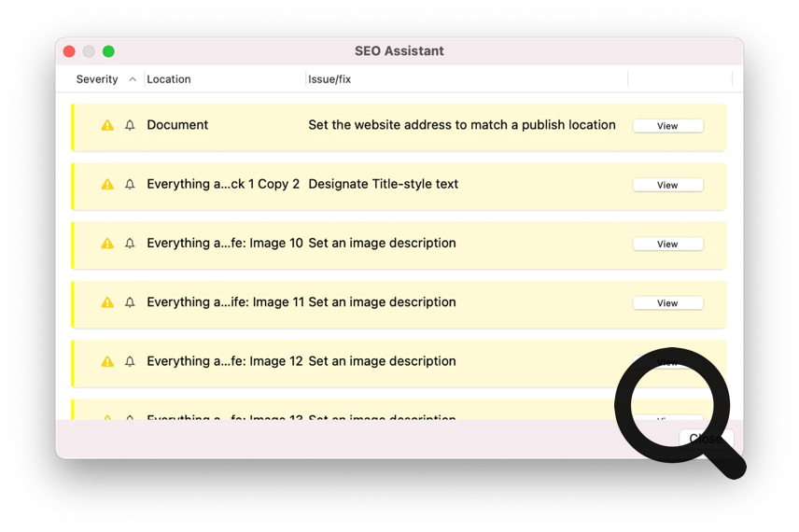Click the bell icon in the Designate Title-style text row
Viewport: 799px width, 532px height.
coord(130,185)
